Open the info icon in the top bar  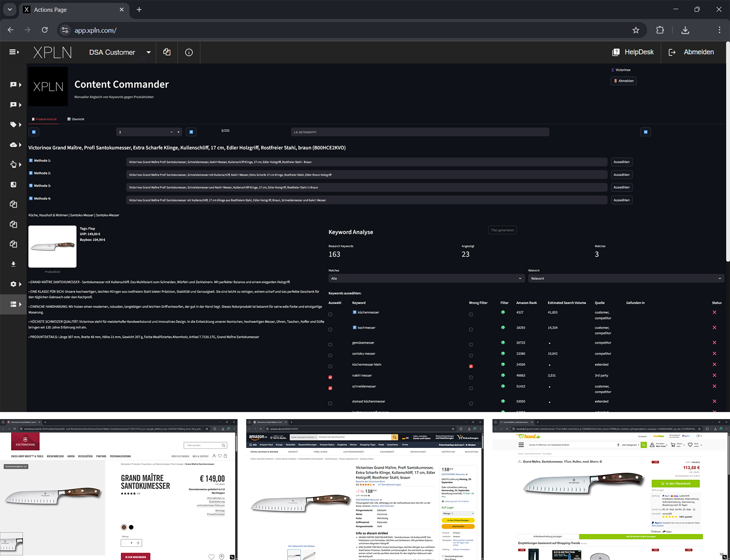[189, 52]
